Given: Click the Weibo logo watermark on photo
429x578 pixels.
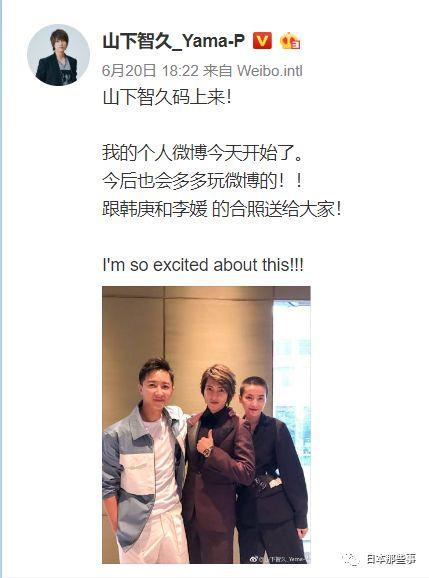Looking at the screenshot, I should click(254, 559).
